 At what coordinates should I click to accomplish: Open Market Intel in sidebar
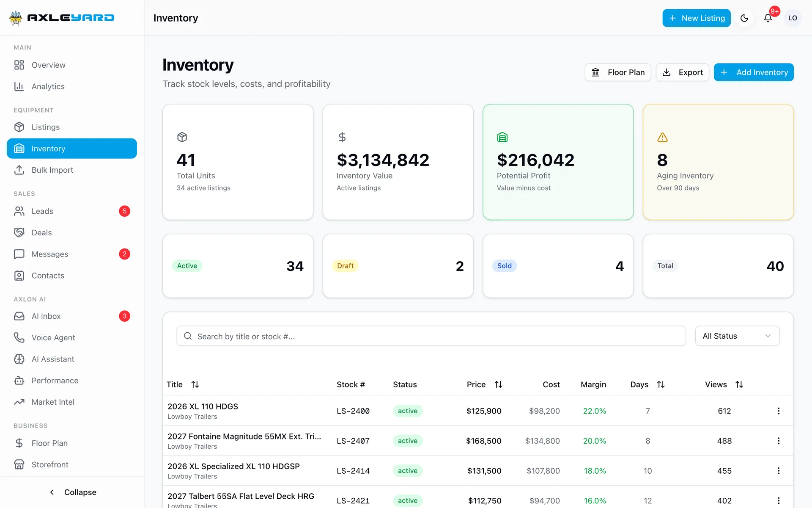72,402
